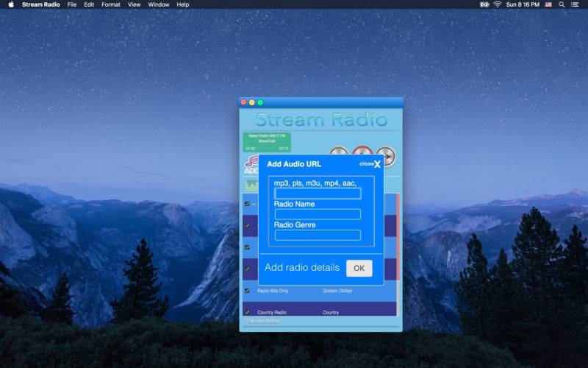Viewport: 588px width, 368px height.
Task: Select the Radio 60s Only station name
Action: (x=273, y=291)
